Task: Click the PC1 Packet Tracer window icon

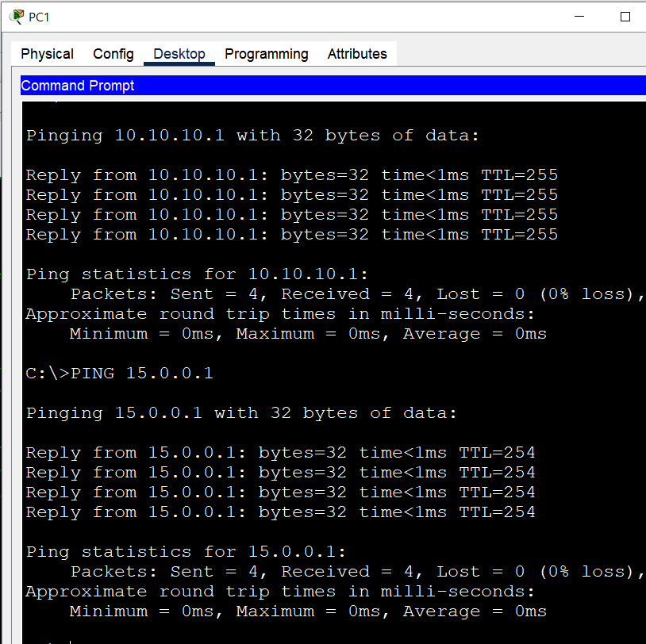Action: (17, 17)
